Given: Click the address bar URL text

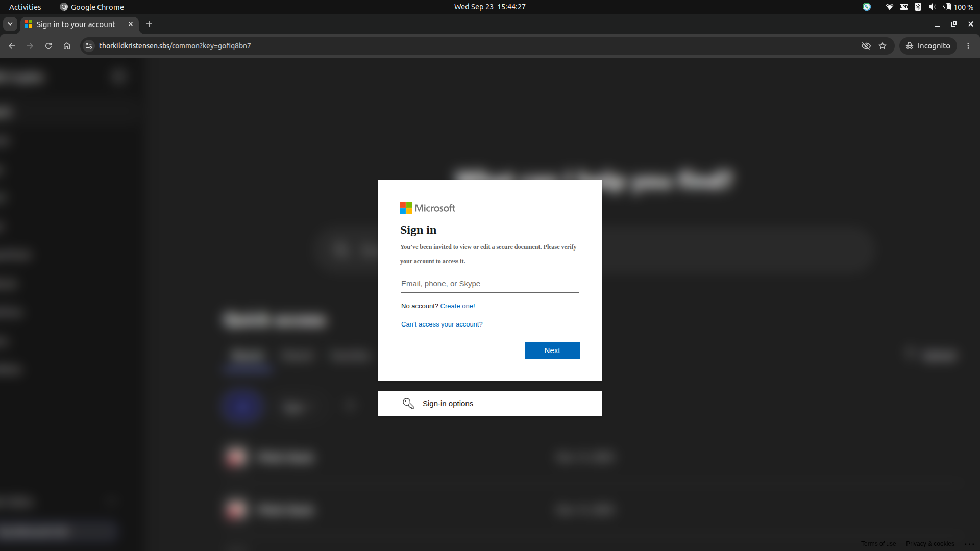Looking at the screenshot, I should (175, 46).
